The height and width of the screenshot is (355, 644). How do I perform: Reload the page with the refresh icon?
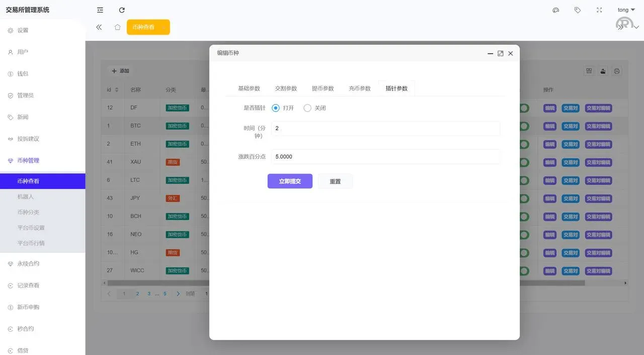pos(122,10)
